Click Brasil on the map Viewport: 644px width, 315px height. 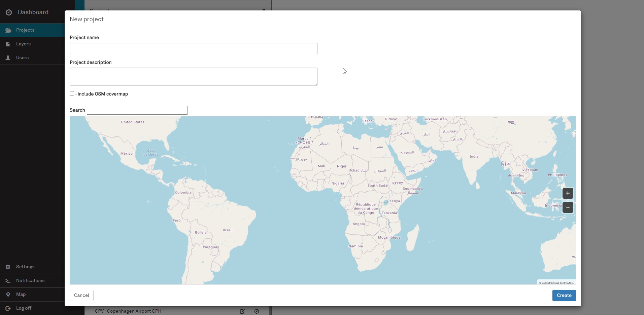(x=228, y=230)
